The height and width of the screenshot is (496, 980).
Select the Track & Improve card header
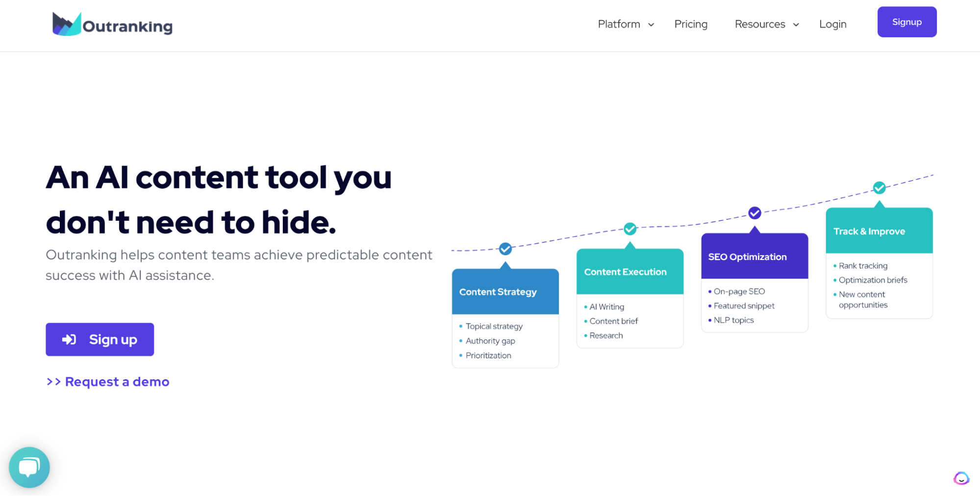point(879,231)
